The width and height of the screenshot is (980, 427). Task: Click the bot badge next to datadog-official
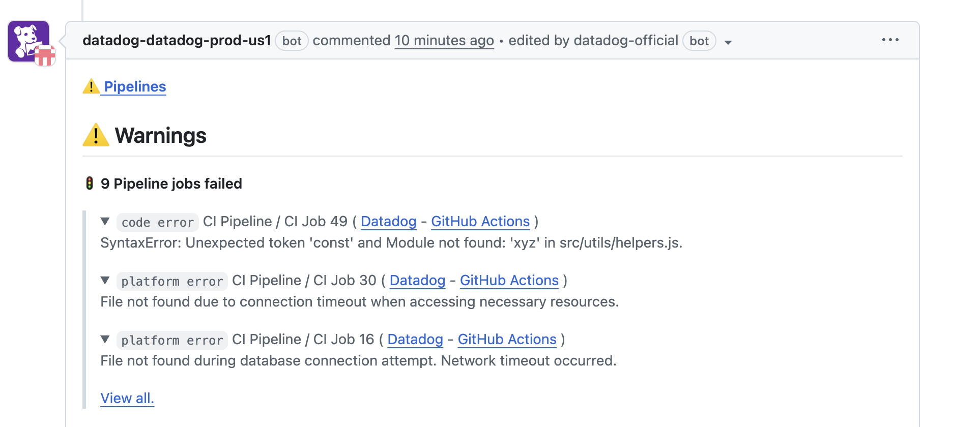[699, 41]
